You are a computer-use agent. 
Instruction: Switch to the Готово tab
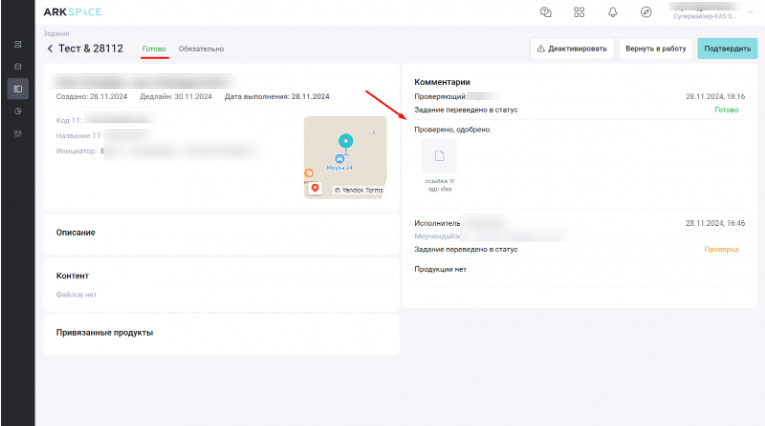pyautogui.click(x=154, y=49)
